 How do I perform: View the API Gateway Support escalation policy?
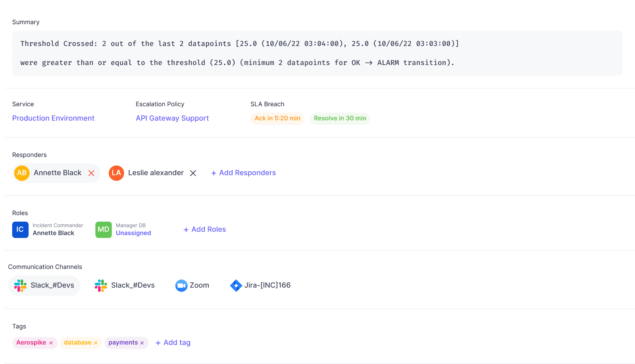172,118
